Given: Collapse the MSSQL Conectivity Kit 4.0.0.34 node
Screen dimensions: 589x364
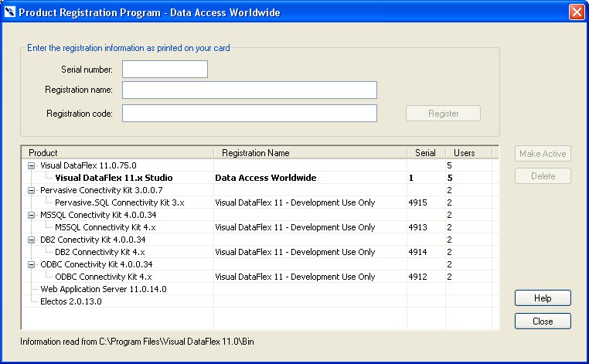Looking at the screenshot, I should coord(32,216).
